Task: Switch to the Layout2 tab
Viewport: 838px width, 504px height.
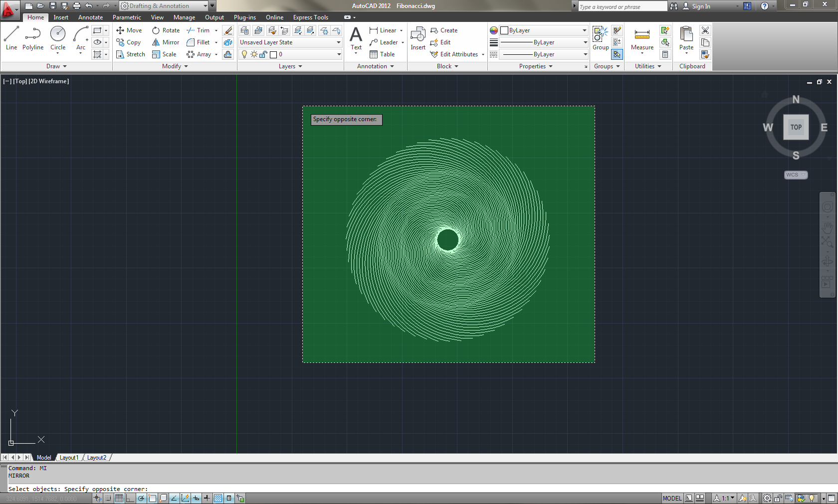Action: click(97, 458)
